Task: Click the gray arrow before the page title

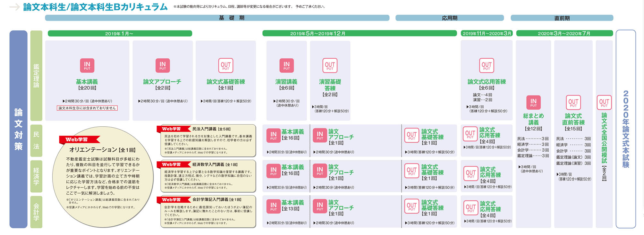Action: (x=14, y=7)
